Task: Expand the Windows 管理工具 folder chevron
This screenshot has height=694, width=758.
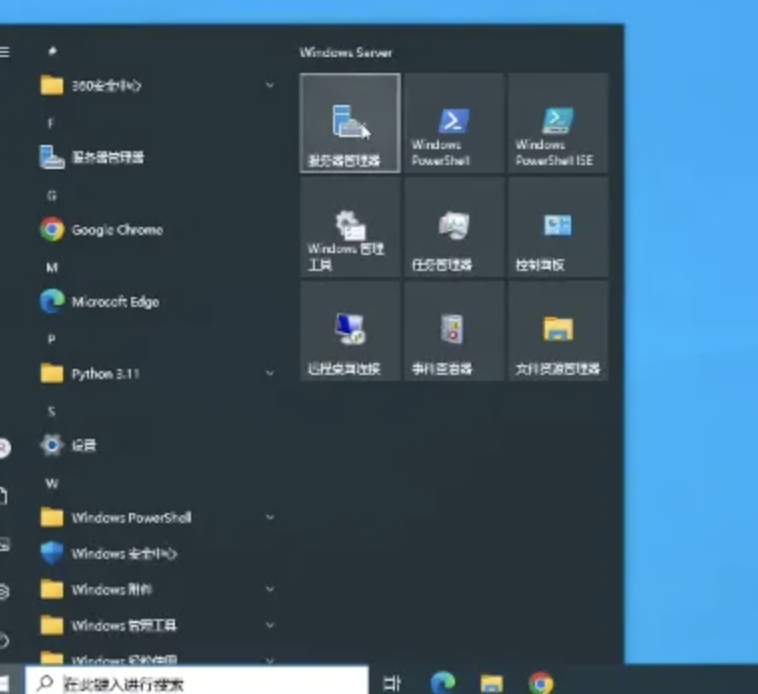Action: [x=270, y=625]
